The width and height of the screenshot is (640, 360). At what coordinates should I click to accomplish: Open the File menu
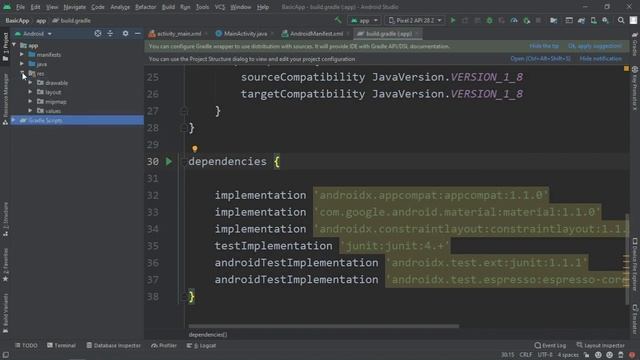click(x=20, y=7)
